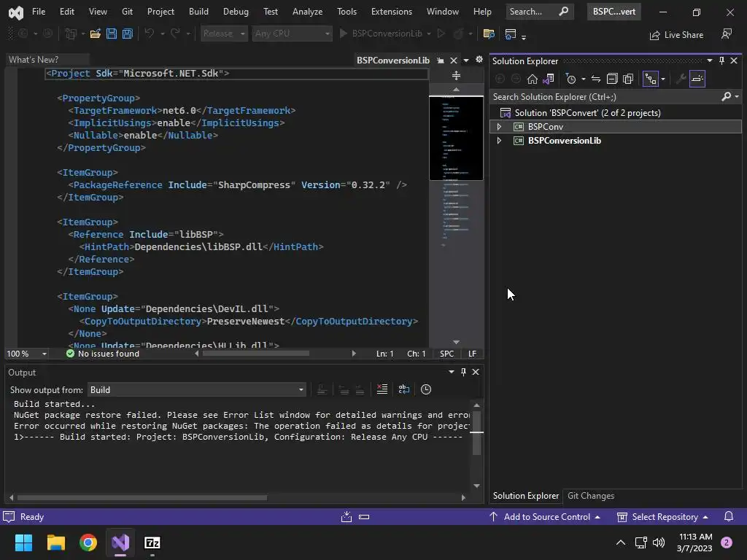Open the Build menu
This screenshot has height=560, width=747.
(x=198, y=12)
